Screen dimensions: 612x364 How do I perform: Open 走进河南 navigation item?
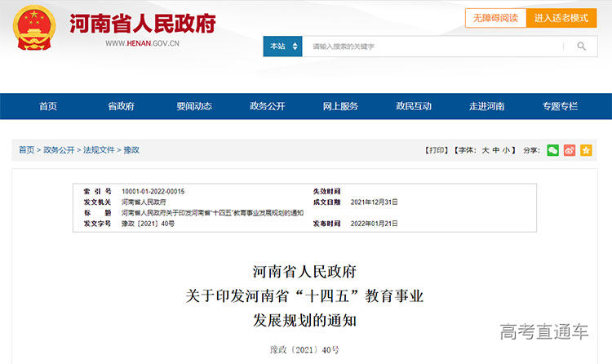[486, 106]
